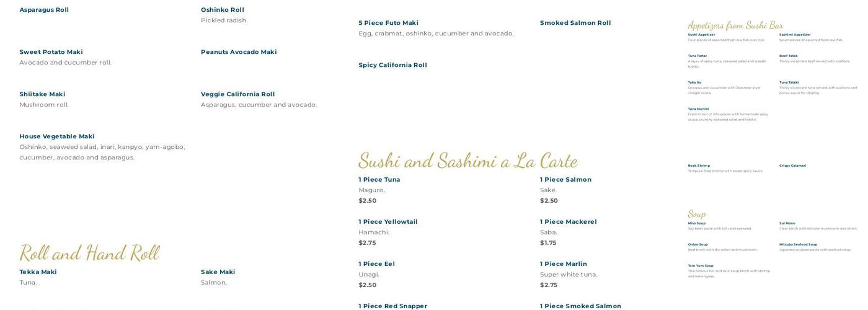Select 1 Piece Tuna item

click(379, 180)
